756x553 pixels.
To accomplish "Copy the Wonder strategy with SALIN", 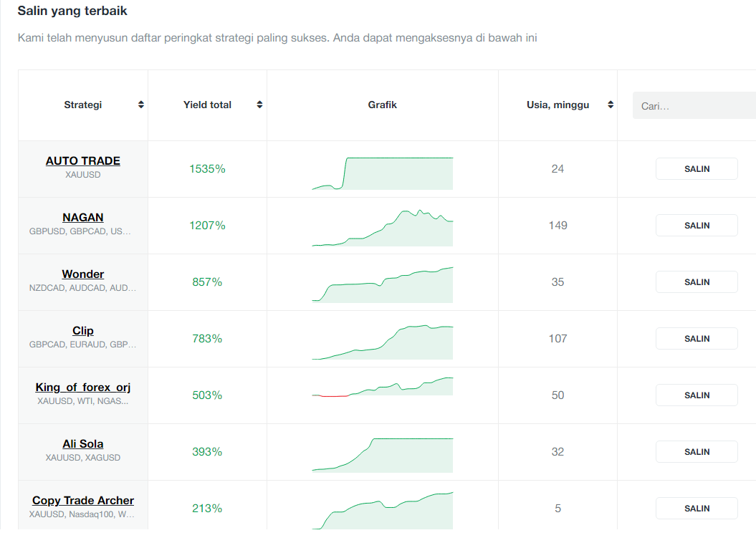I will [697, 282].
